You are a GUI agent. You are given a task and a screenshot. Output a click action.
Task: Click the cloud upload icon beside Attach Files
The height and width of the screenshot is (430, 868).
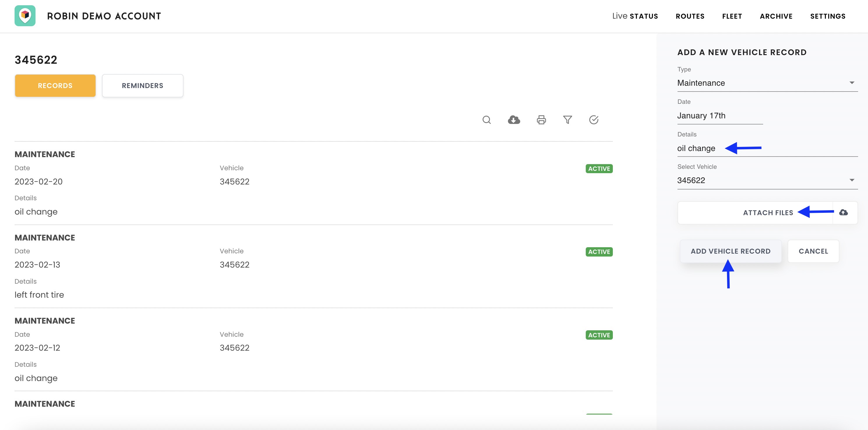click(844, 213)
